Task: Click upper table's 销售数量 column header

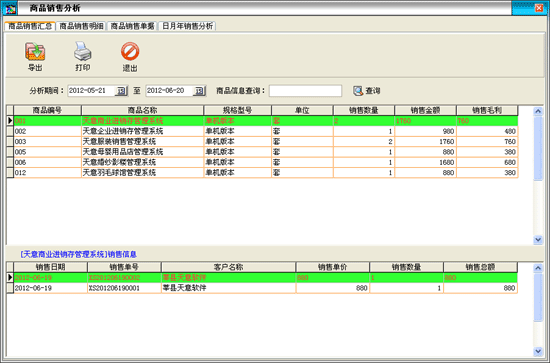Action: [364, 110]
